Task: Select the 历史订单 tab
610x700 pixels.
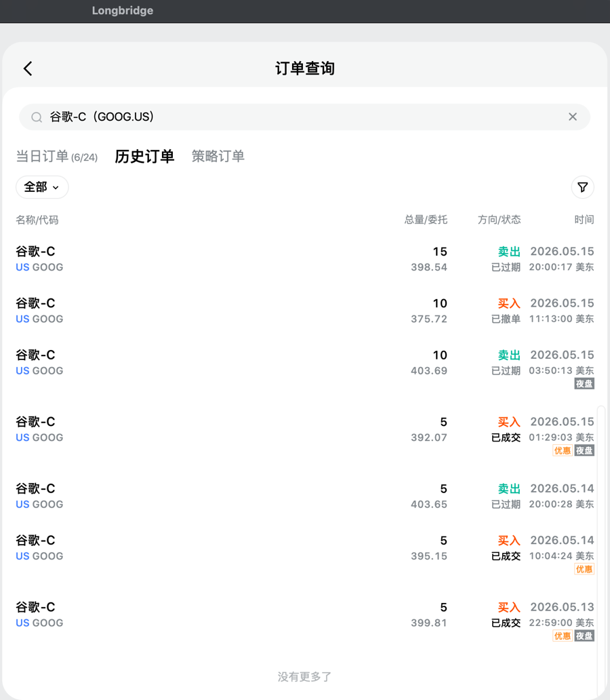Action: 144,156
